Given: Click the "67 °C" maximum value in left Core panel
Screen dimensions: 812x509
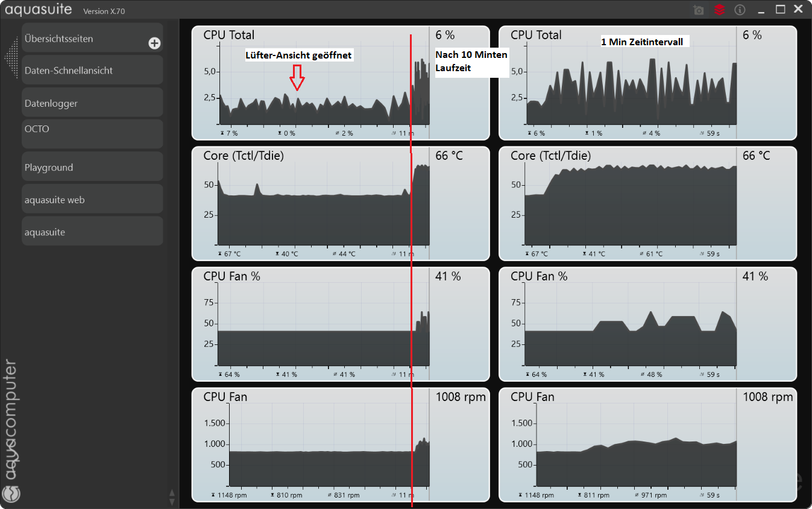Looking at the screenshot, I should tap(232, 254).
